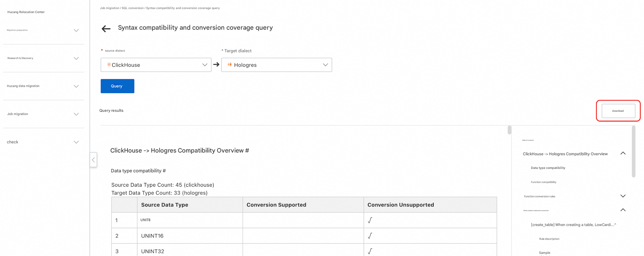The image size is (644, 256).
Task: Collapse the left sidebar with the chevron handle
Action: pyautogui.click(x=93, y=160)
